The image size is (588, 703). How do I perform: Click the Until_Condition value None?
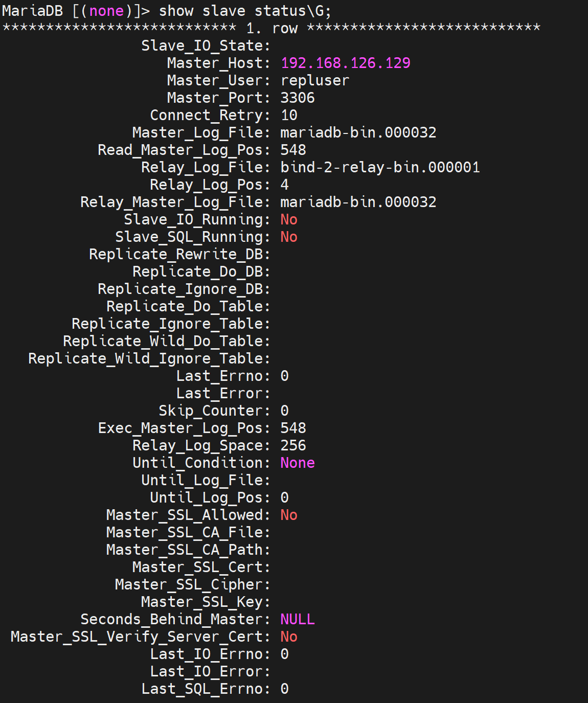(297, 463)
